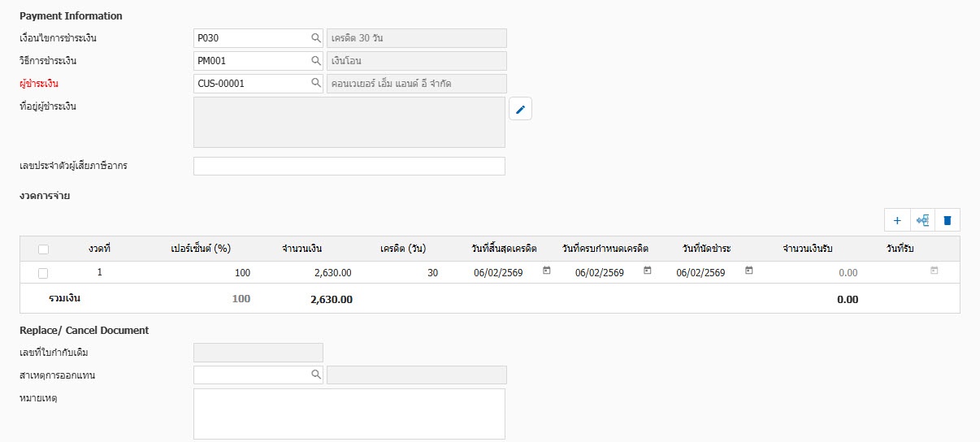Add a new installment row with the plus icon
The height and width of the screenshot is (442, 980).
pos(897,220)
